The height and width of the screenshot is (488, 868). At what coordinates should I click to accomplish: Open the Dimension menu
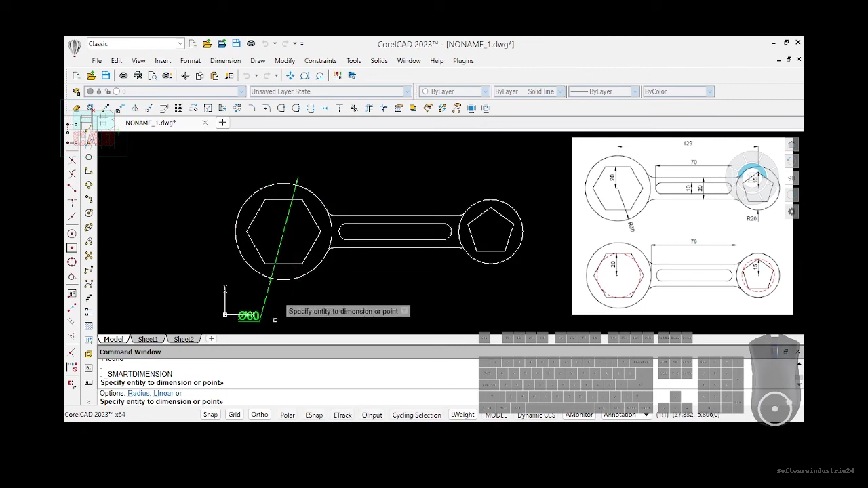pyautogui.click(x=225, y=60)
